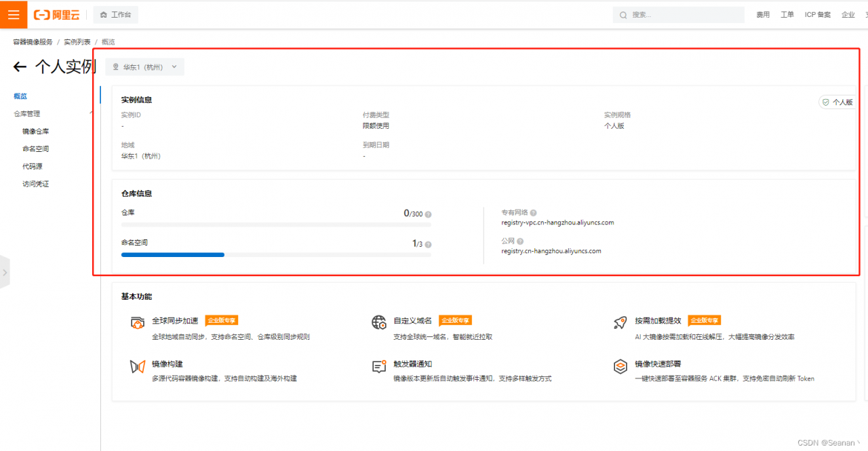Screen dimensions: 868x451
Task: Click the 命名空间 usage progress bar
Action: pyautogui.click(x=276, y=254)
